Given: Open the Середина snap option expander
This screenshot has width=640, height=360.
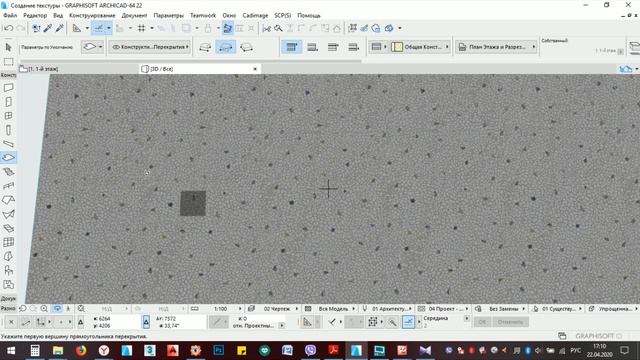Looking at the screenshot, I should click(x=467, y=318).
